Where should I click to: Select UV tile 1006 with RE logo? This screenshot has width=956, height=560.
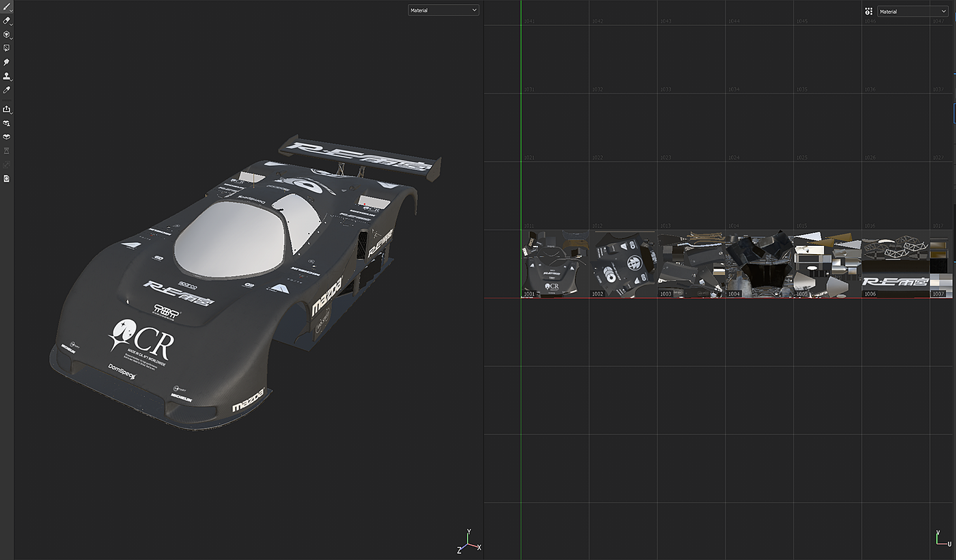[895, 264]
